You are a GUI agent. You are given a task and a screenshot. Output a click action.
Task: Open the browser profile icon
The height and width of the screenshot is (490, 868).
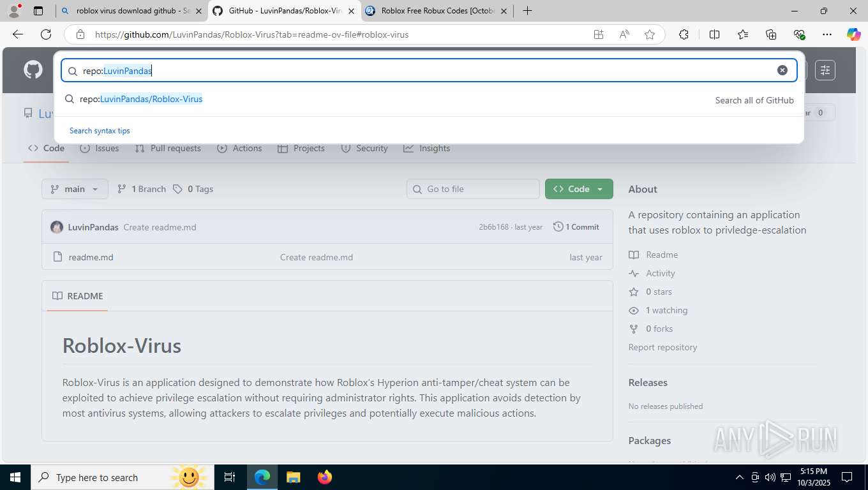[x=13, y=11]
